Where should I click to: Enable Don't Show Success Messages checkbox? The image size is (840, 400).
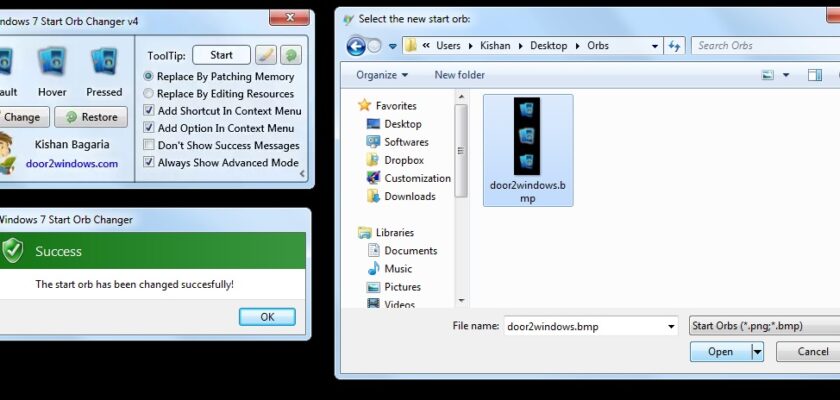[x=149, y=145]
